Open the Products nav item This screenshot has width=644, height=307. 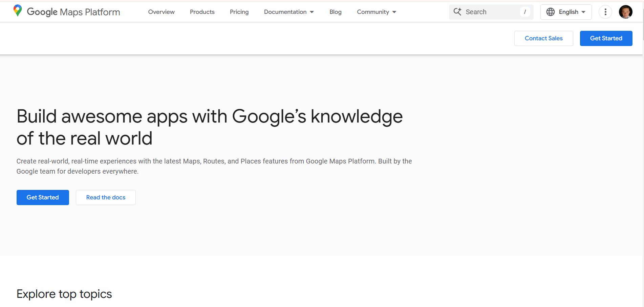coord(202,12)
